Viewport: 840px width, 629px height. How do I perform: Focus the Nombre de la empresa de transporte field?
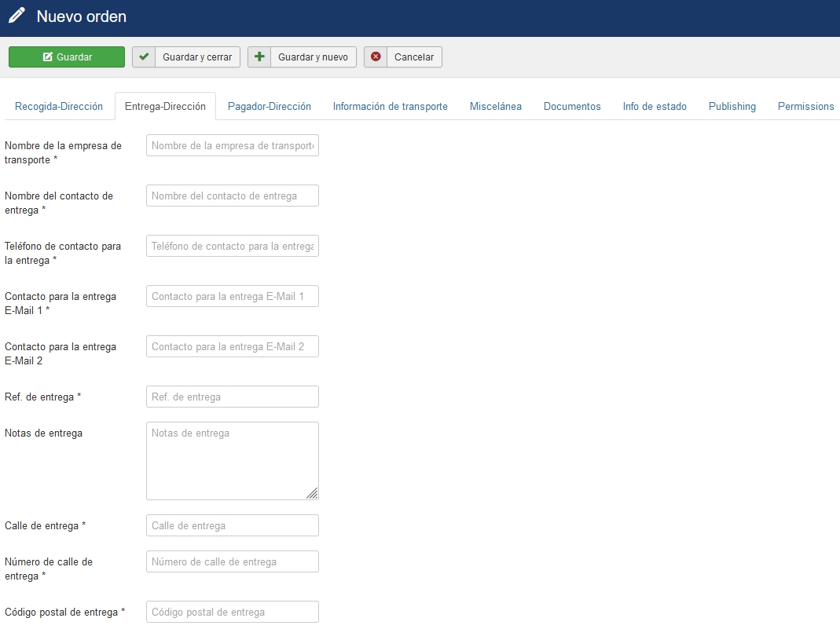click(233, 145)
